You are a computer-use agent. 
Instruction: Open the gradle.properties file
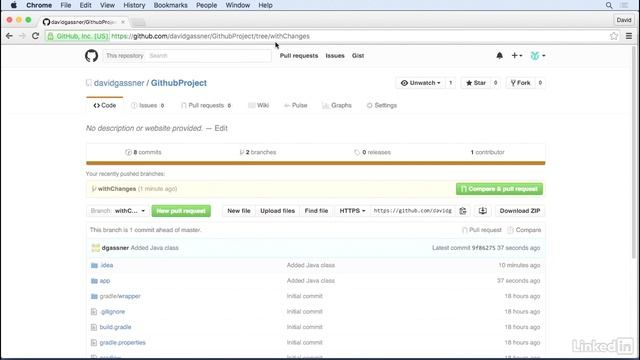122,343
